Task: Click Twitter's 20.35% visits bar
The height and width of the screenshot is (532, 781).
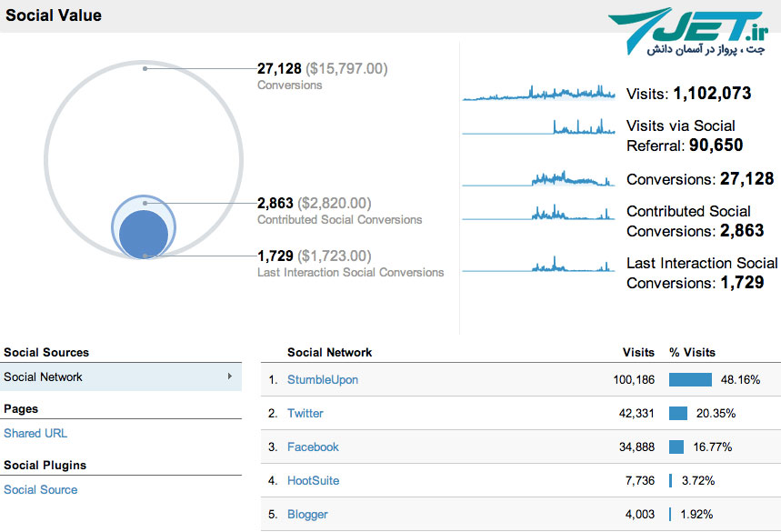Action: tap(678, 413)
